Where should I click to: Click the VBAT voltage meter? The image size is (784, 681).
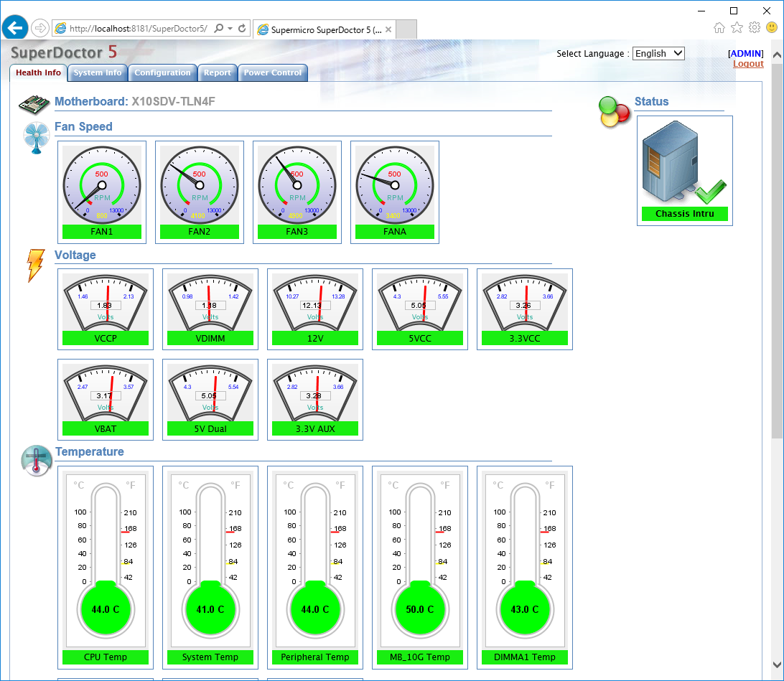106,393
